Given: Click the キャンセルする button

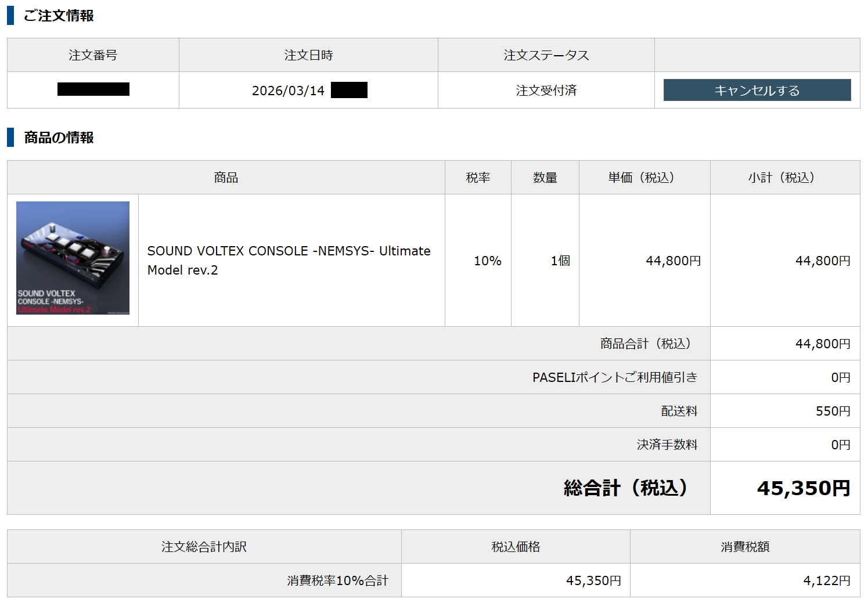Looking at the screenshot, I should (x=757, y=90).
